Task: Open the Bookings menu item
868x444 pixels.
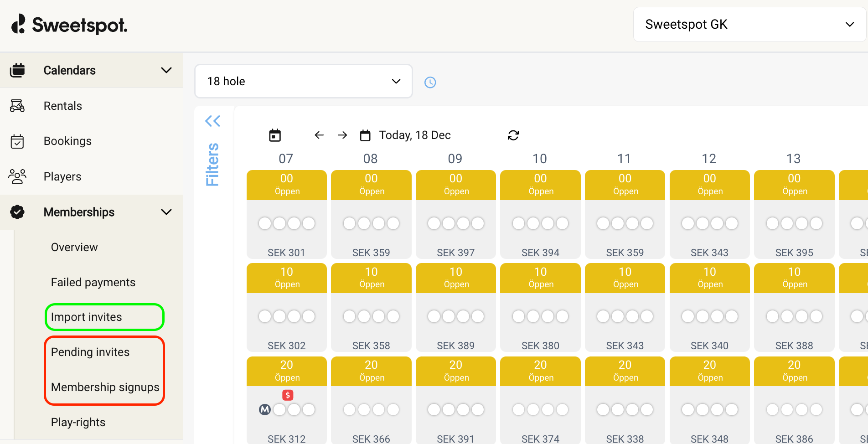Action: click(67, 141)
